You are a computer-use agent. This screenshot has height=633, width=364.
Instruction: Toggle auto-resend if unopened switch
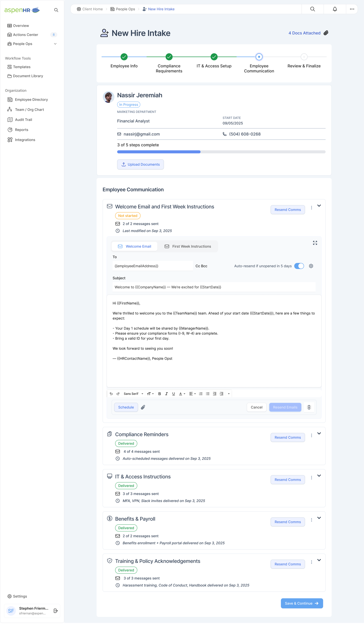(x=299, y=266)
